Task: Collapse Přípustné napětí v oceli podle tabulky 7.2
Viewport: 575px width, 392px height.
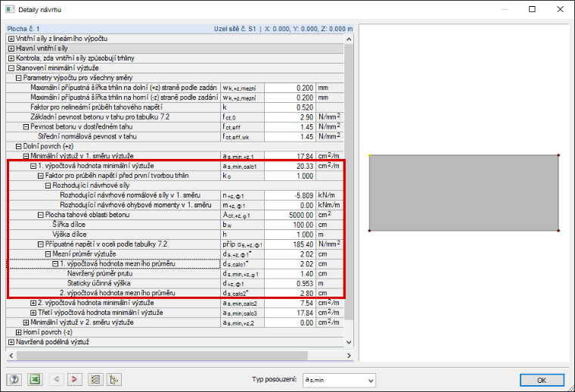Action: [41, 244]
